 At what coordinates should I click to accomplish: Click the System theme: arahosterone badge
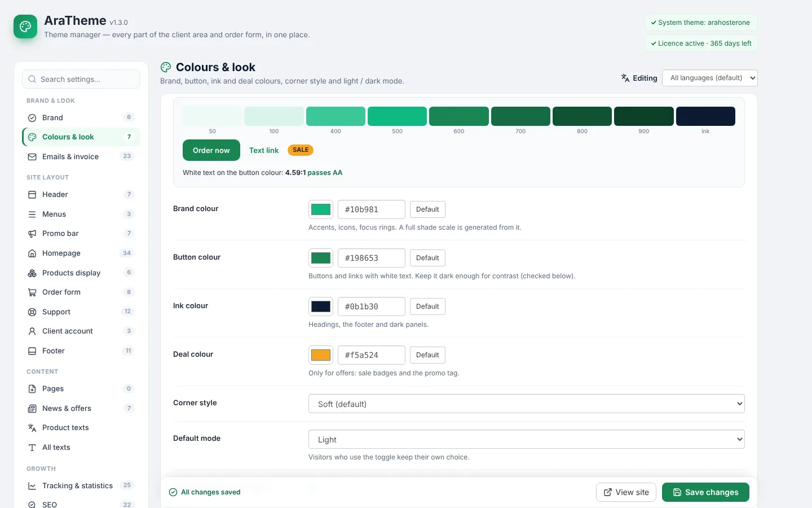[x=701, y=23]
